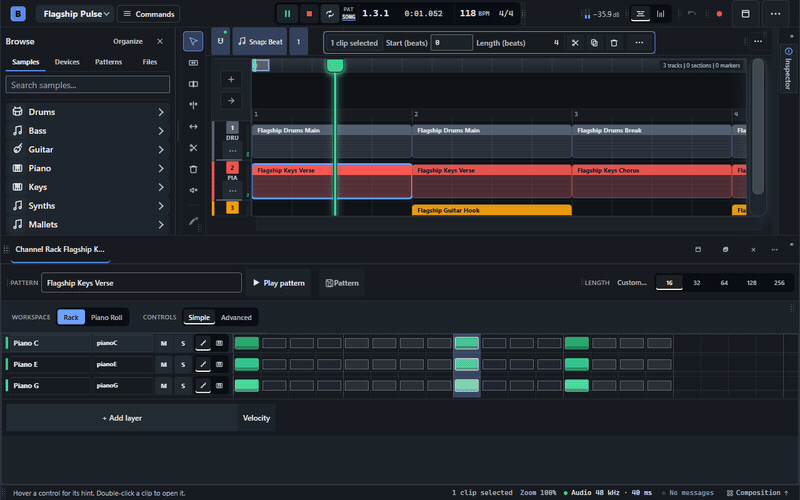800x500 pixels.
Task: Mute the Piano E layer
Action: (x=164, y=364)
